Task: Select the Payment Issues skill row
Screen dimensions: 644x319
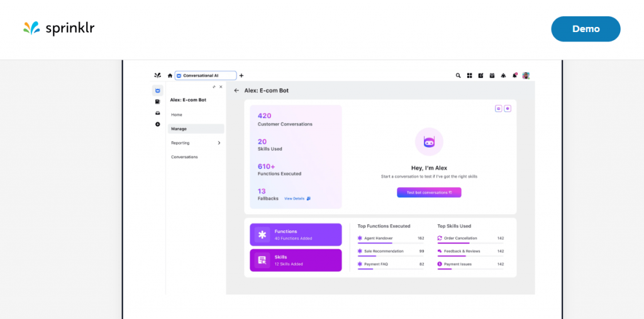Action: [470, 264]
